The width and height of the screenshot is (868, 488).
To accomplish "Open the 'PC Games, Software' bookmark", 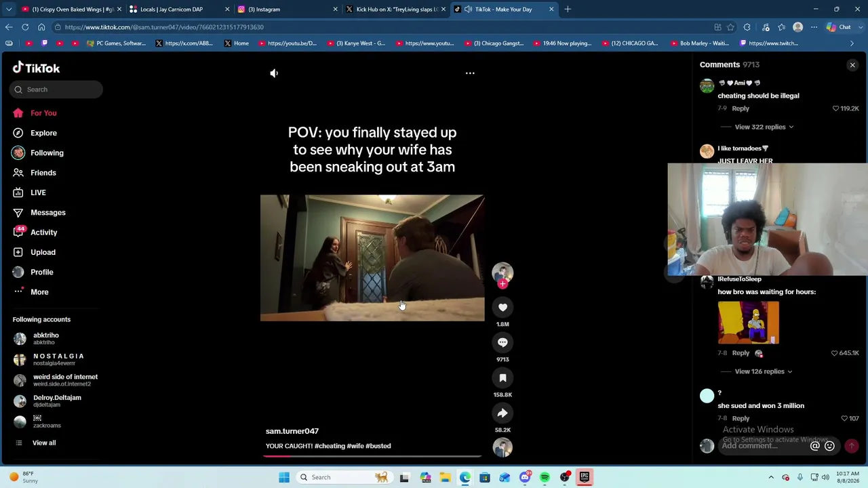I will (116, 43).
